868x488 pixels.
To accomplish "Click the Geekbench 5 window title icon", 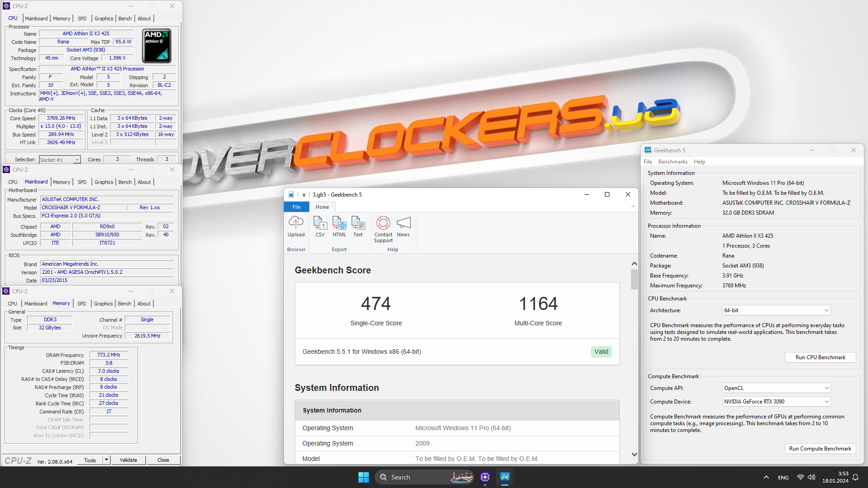I will tap(648, 150).
